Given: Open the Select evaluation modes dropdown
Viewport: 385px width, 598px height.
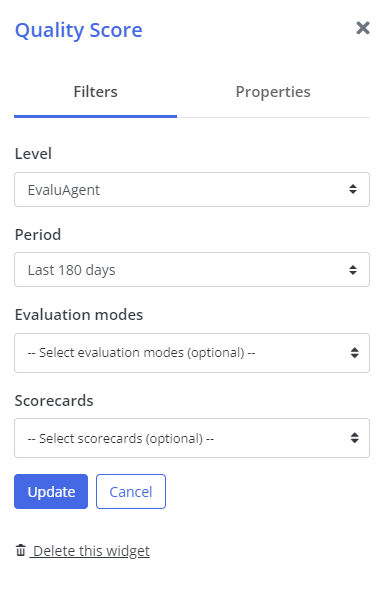Looking at the screenshot, I should click(x=192, y=353).
